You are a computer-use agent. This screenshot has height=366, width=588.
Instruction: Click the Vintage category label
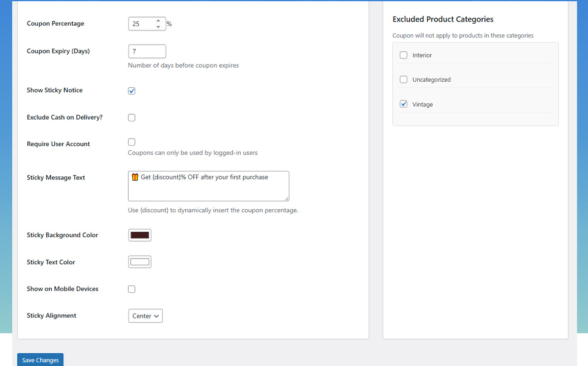(422, 105)
